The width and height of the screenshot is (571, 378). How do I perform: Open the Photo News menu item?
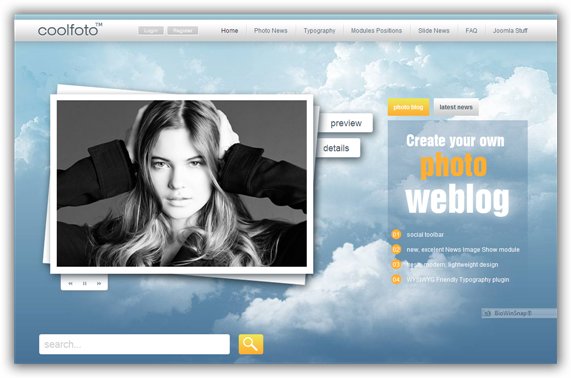click(x=271, y=31)
